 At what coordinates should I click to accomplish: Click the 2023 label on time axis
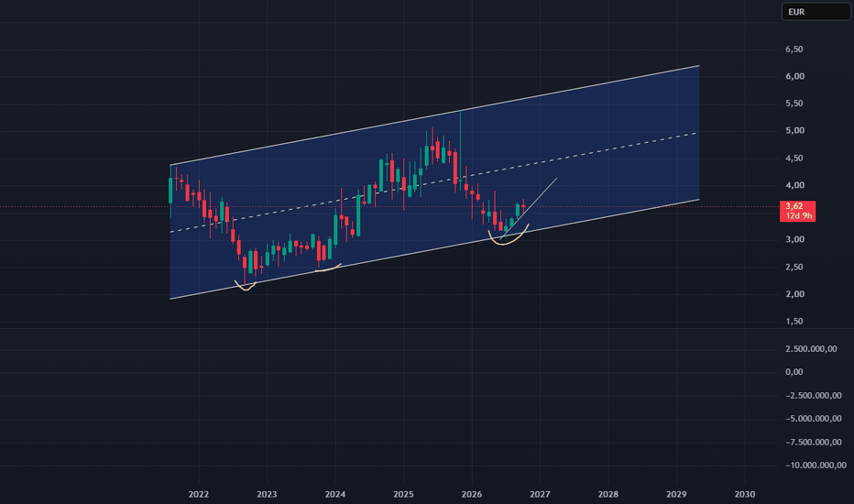click(267, 494)
